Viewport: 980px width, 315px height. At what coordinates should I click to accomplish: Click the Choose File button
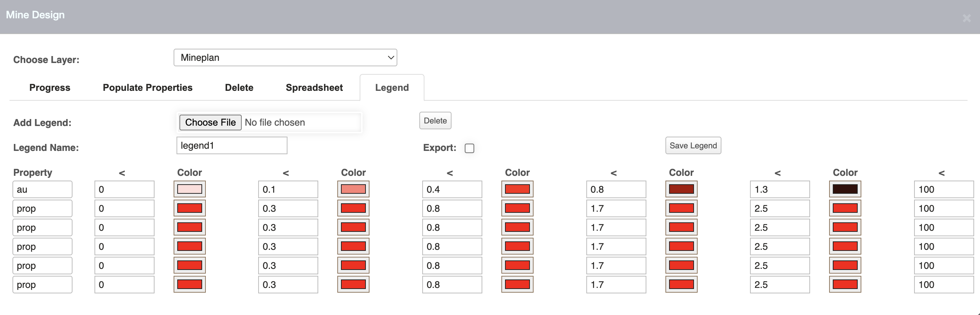210,122
